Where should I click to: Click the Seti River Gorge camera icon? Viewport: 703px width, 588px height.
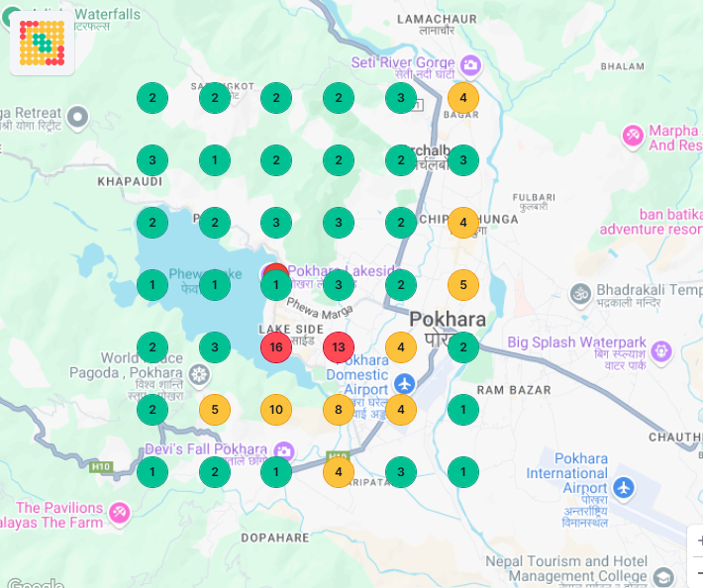[x=469, y=65]
